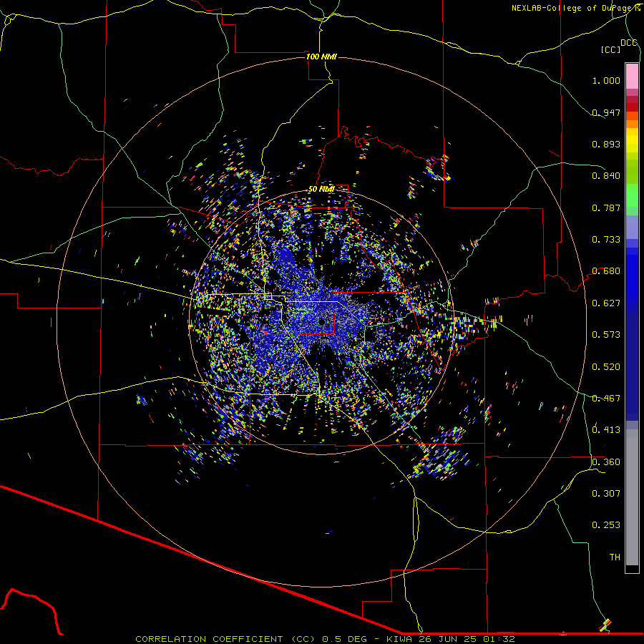Select the 0.467 scale value
The image size is (644, 644).
(x=606, y=399)
